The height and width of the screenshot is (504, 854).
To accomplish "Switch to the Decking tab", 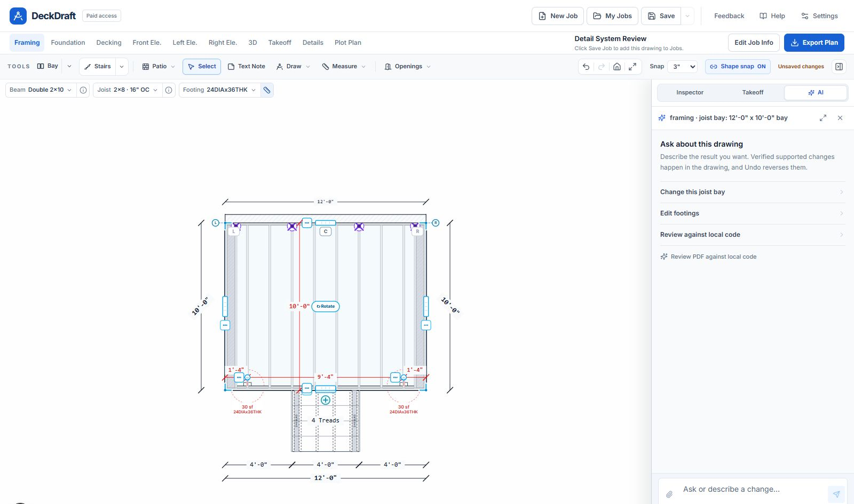I will coord(109,43).
